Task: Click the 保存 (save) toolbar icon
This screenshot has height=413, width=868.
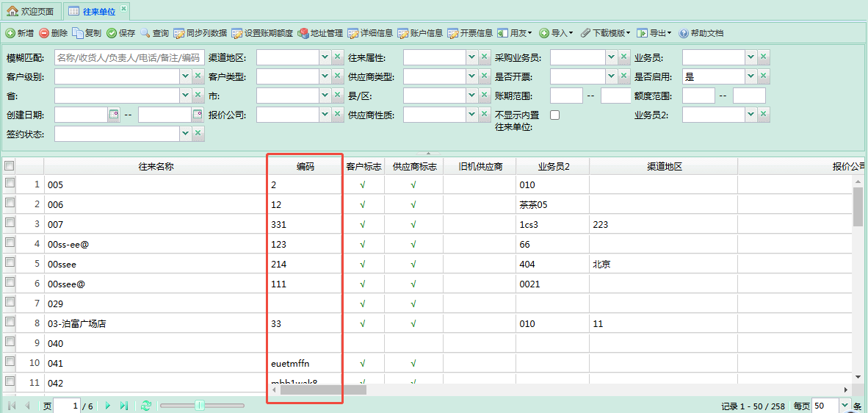Action: [x=112, y=33]
